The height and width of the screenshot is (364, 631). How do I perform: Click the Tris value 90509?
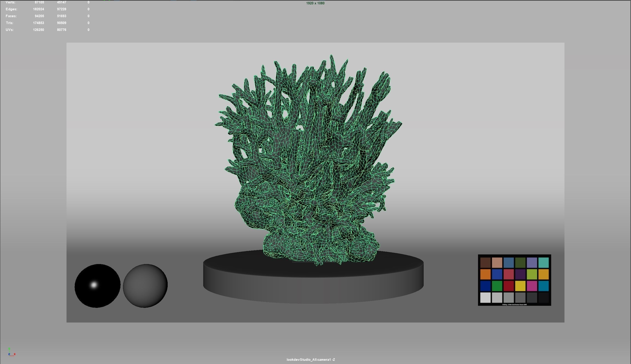coord(61,23)
